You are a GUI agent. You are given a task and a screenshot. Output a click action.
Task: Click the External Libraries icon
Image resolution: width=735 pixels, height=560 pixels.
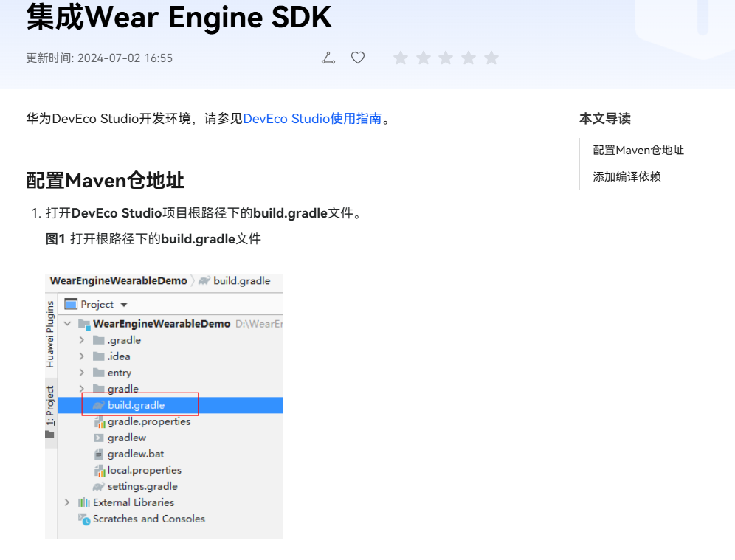pos(84,502)
